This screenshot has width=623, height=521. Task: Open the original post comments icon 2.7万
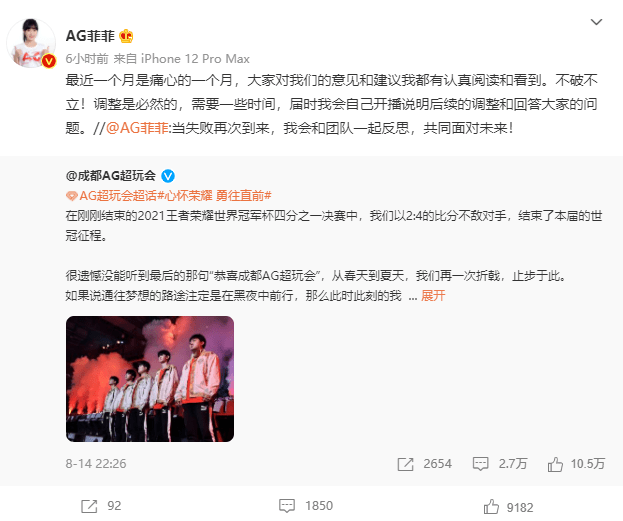click(x=500, y=464)
